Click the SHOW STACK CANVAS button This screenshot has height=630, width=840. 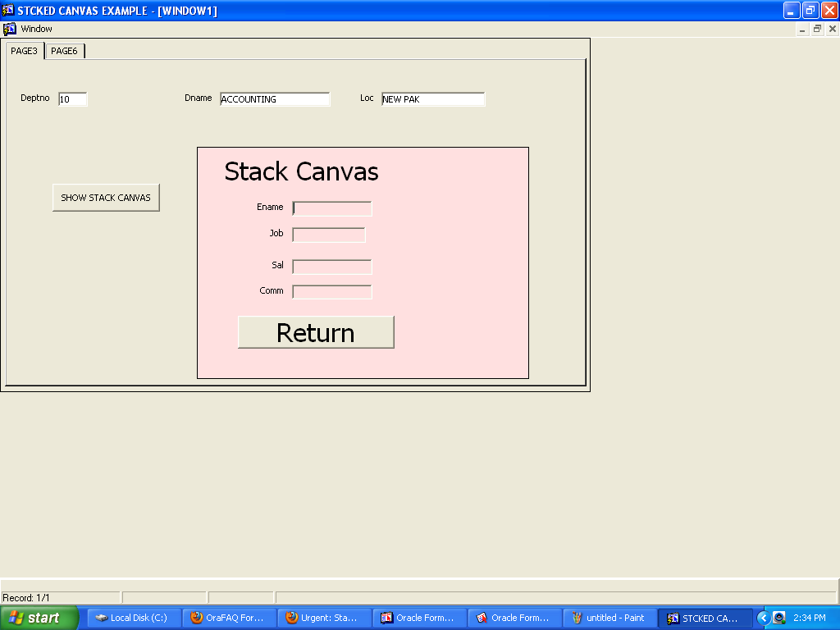pyautogui.click(x=106, y=198)
